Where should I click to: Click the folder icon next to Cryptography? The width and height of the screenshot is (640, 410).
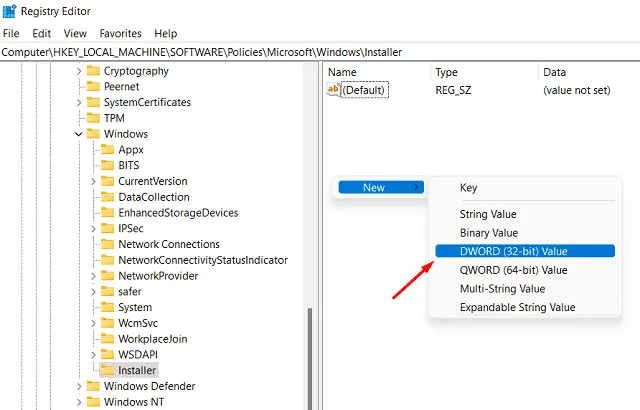click(93, 71)
